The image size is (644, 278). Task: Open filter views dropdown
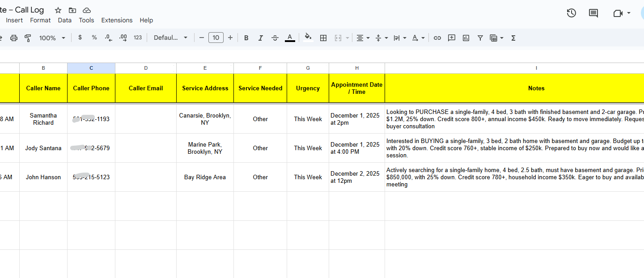click(x=496, y=38)
